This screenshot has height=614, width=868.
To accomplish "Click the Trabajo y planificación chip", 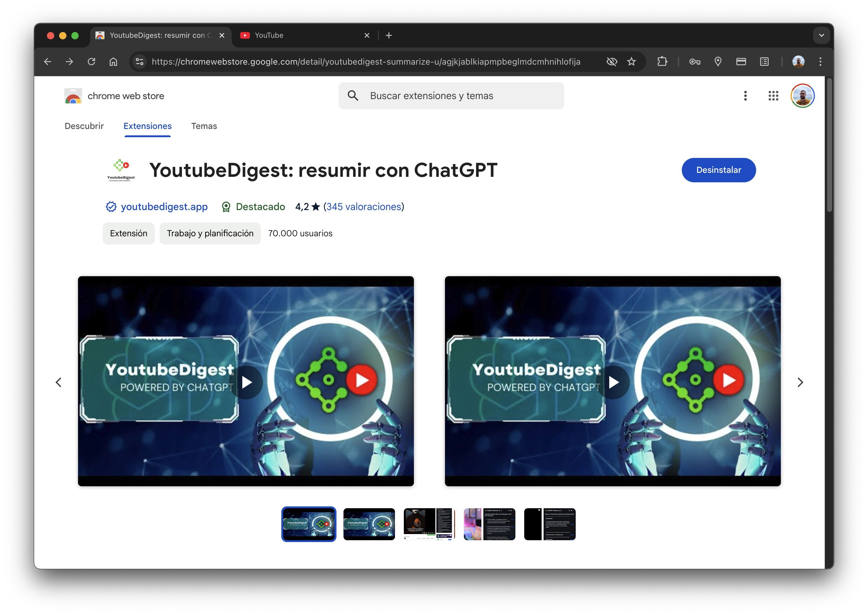I will point(210,233).
